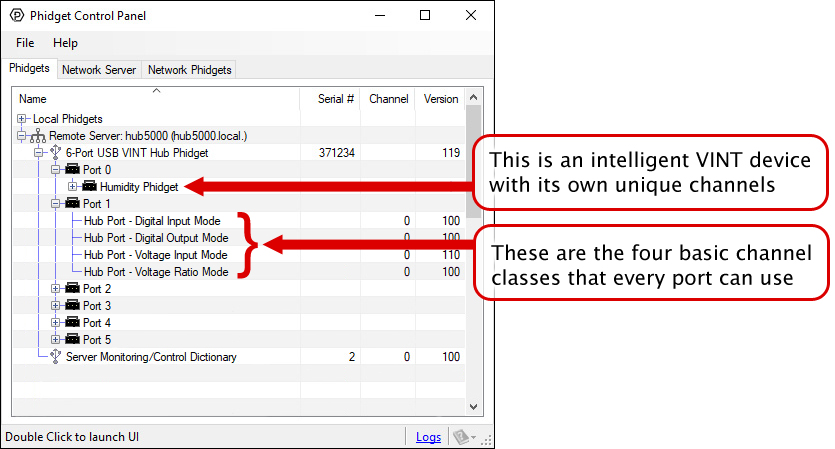The width and height of the screenshot is (835, 449).
Task: Select Remote Server: hub5000 label
Action: pyautogui.click(x=148, y=136)
